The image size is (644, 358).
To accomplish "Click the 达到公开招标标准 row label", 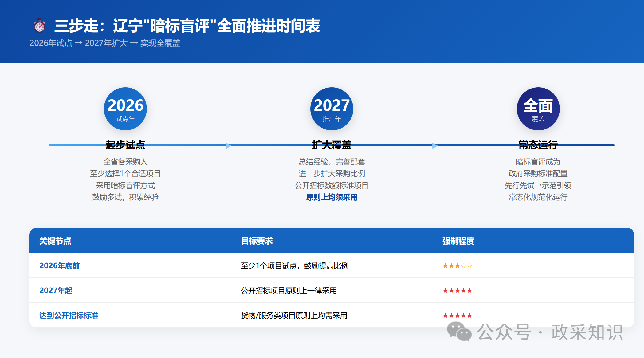I will click(x=69, y=316).
